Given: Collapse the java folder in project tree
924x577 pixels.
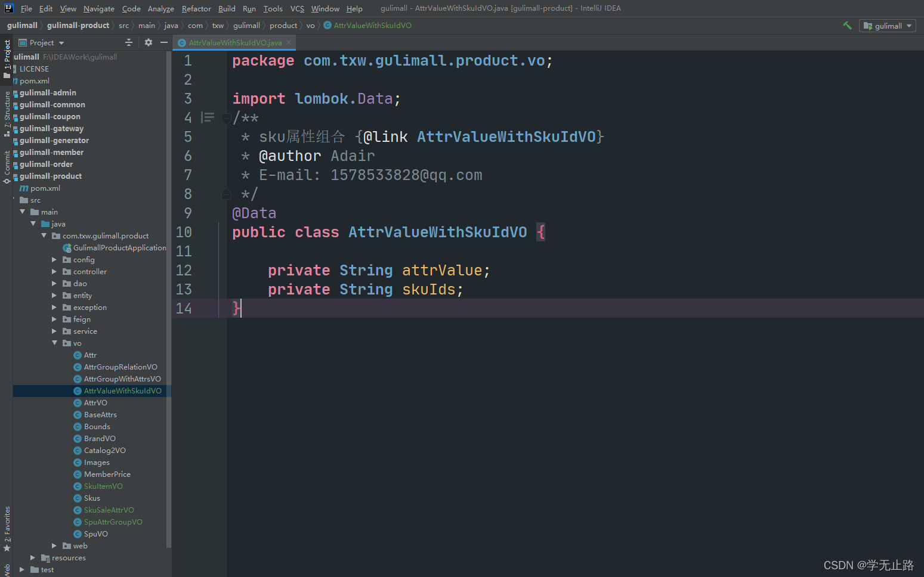Looking at the screenshot, I should point(33,224).
